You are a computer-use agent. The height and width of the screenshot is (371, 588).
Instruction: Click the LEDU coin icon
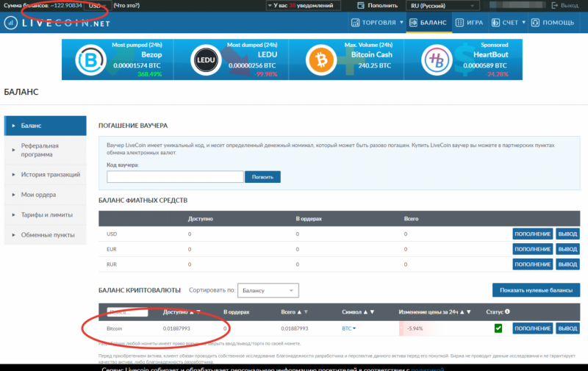tap(206, 60)
